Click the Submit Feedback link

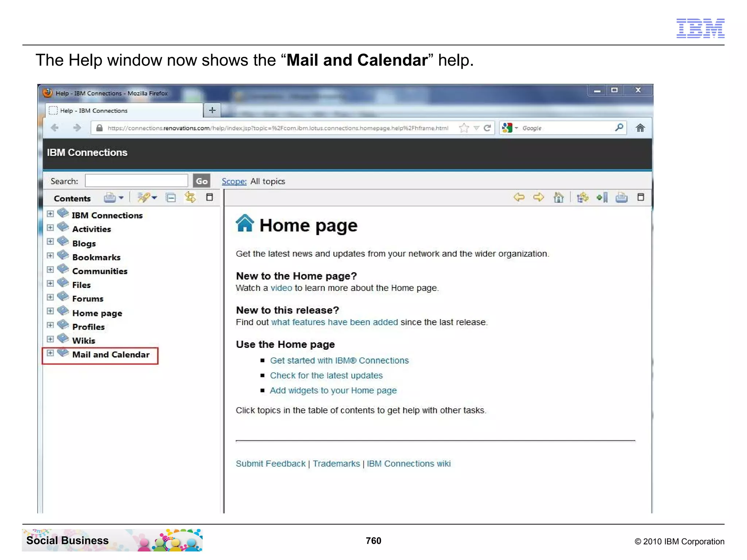tap(271, 464)
